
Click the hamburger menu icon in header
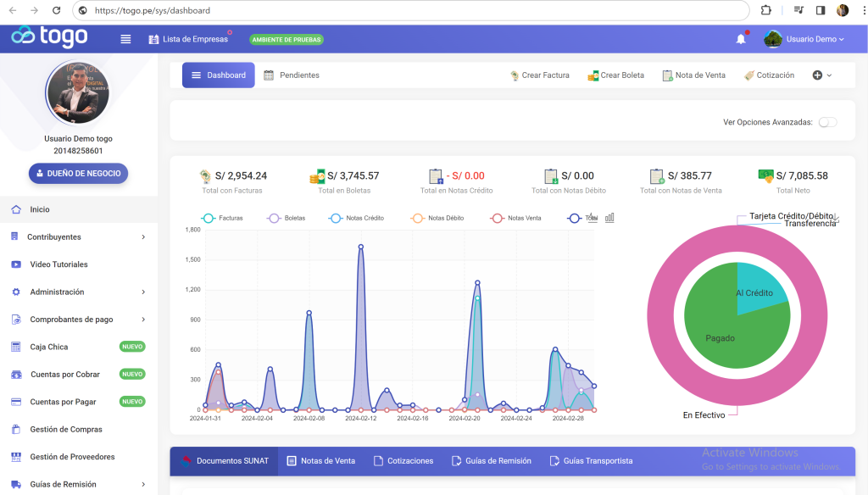[125, 39]
